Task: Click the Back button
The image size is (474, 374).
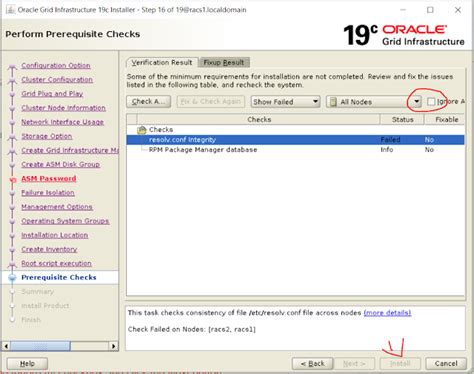Action: 312,363
